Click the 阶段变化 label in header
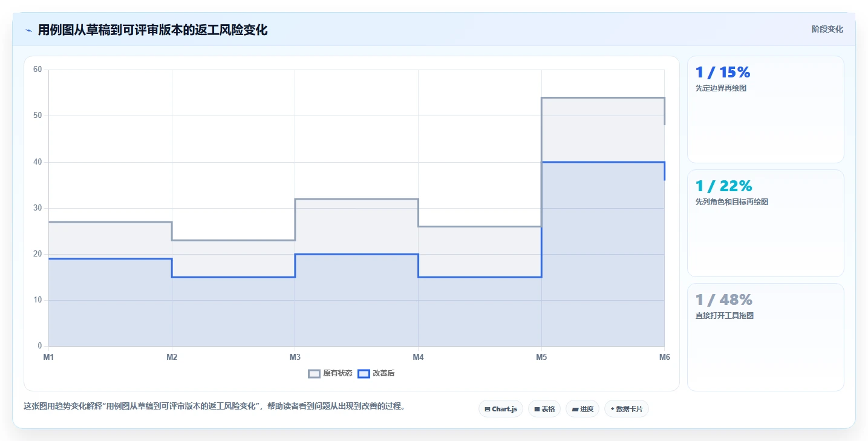The height and width of the screenshot is (441, 868). [x=827, y=29]
